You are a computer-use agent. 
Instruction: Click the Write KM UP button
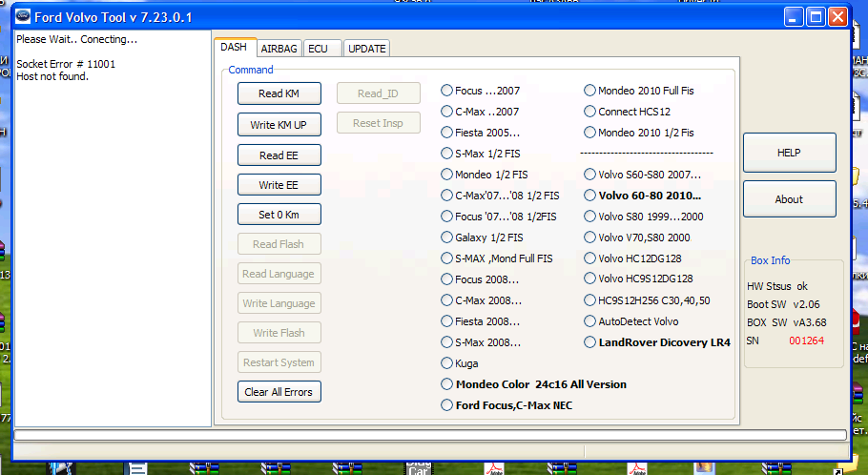click(x=279, y=125)
